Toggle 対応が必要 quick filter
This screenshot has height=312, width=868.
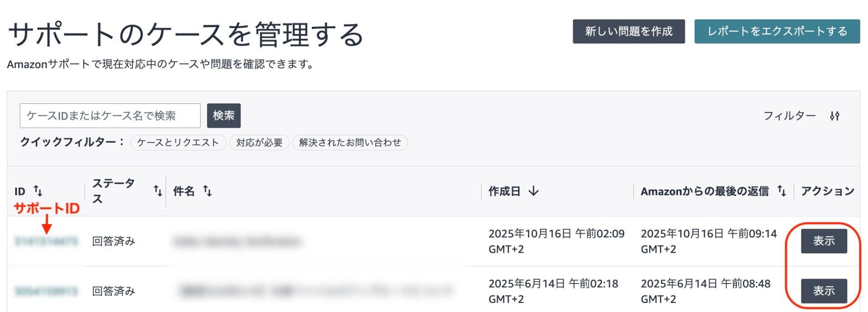[259, 143]
